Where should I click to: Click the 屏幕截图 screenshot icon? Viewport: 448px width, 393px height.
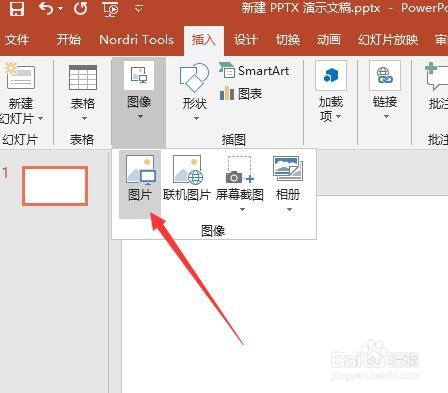pyautogui.click(x=240, y=170)
